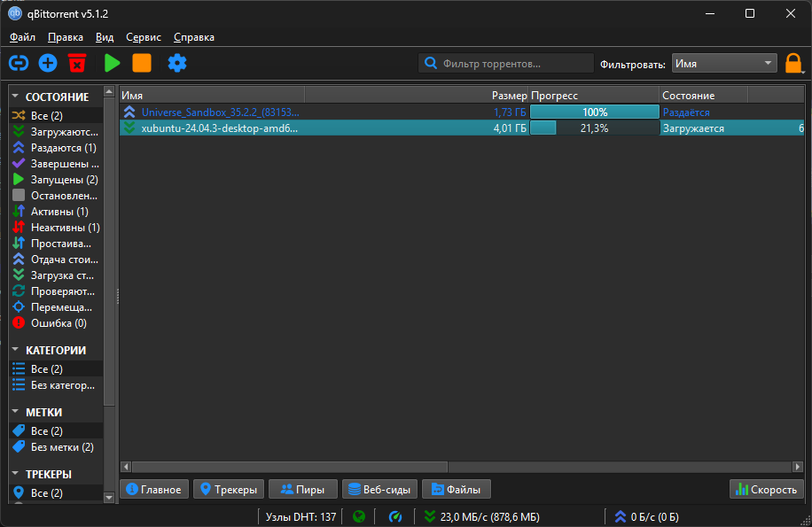Collapse the ТРЕКЕРЫ section
The image size is (812, 527).
(x=15, y=474)
